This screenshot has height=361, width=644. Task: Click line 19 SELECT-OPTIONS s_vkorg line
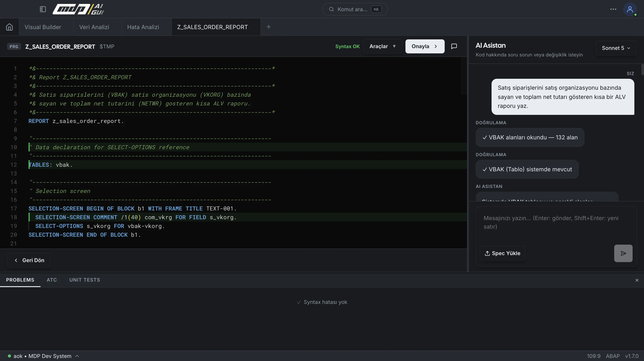click(x=100, y=226)
